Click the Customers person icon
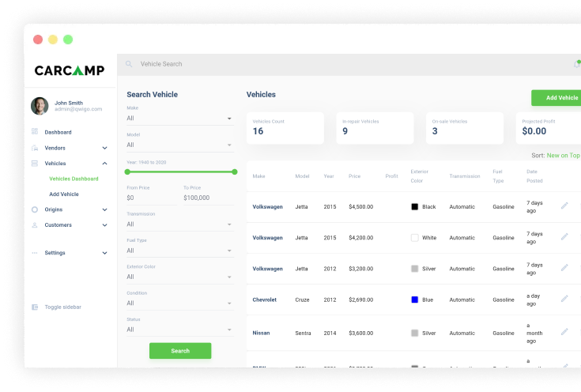Screen dimensions: 581x392 35,225
